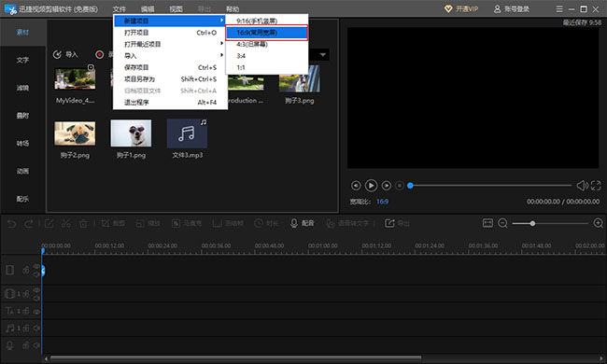
Task: Click 开通VIP button
Action: pyautogui.click(x=461, y=9)
